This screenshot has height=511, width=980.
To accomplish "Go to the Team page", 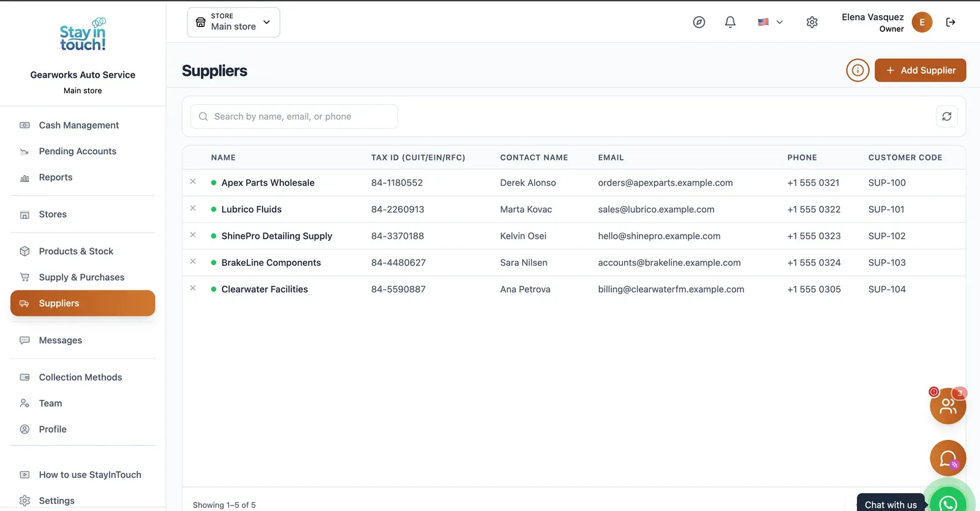I will [83, 403].
